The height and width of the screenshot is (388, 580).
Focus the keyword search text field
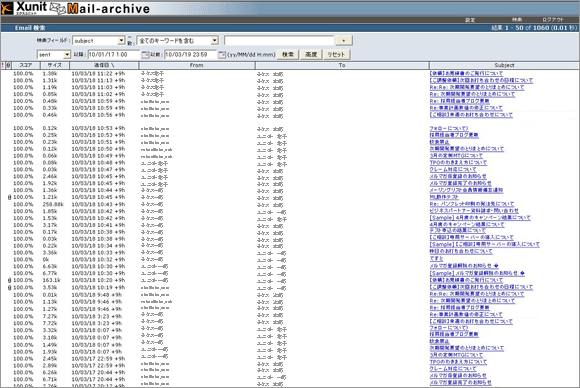pos(279,41)
